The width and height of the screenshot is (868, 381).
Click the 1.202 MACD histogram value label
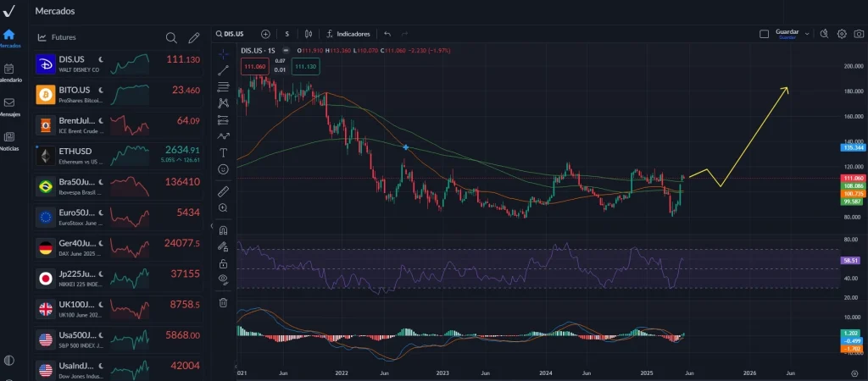[x=849, y=334]
